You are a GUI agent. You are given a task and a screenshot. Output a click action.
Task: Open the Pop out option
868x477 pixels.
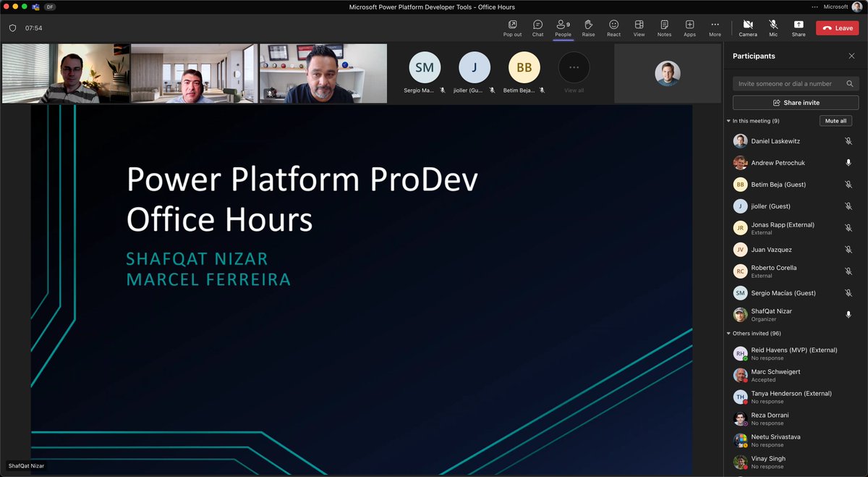512,28
